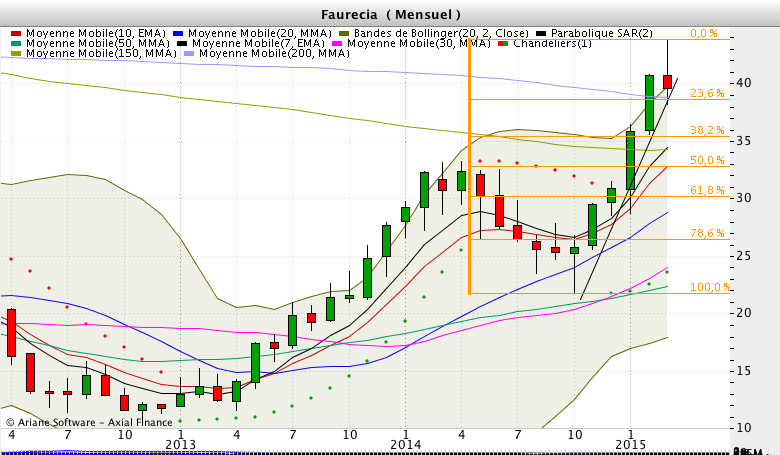This screenshot has height=455, width=780.
Task: Select the 'Parabolique SAR(2)' legend label
Action: pos(601,33)
